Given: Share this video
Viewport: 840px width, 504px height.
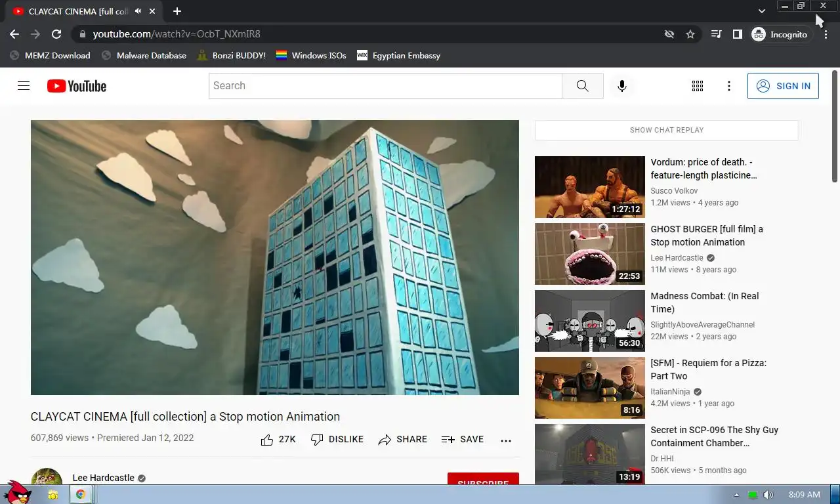Looking at the screenshot, I should (x=403, y=440).
